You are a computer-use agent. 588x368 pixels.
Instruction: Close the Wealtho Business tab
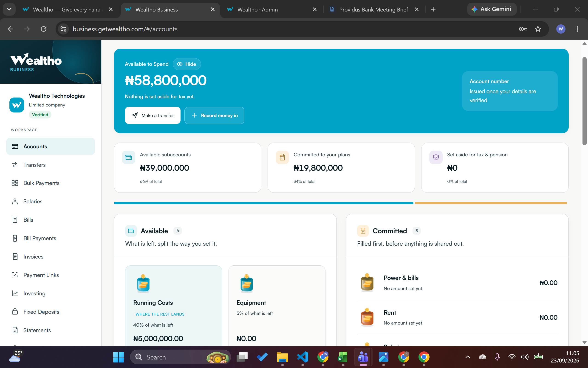click(213, 9)
